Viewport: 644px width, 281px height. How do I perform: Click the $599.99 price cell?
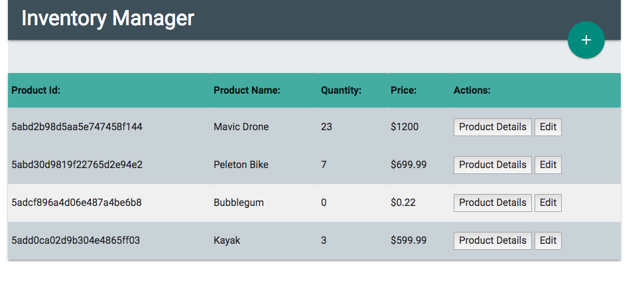(409, 240)
